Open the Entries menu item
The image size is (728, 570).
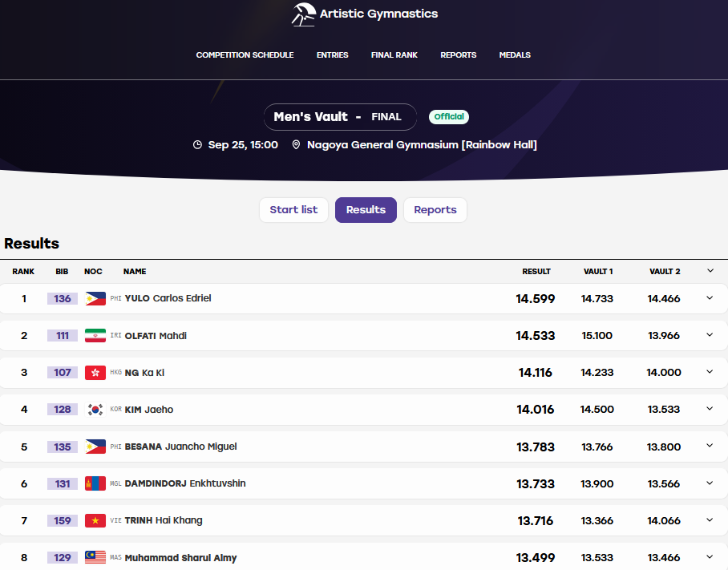pyautogui.click(x=333, y=55)
